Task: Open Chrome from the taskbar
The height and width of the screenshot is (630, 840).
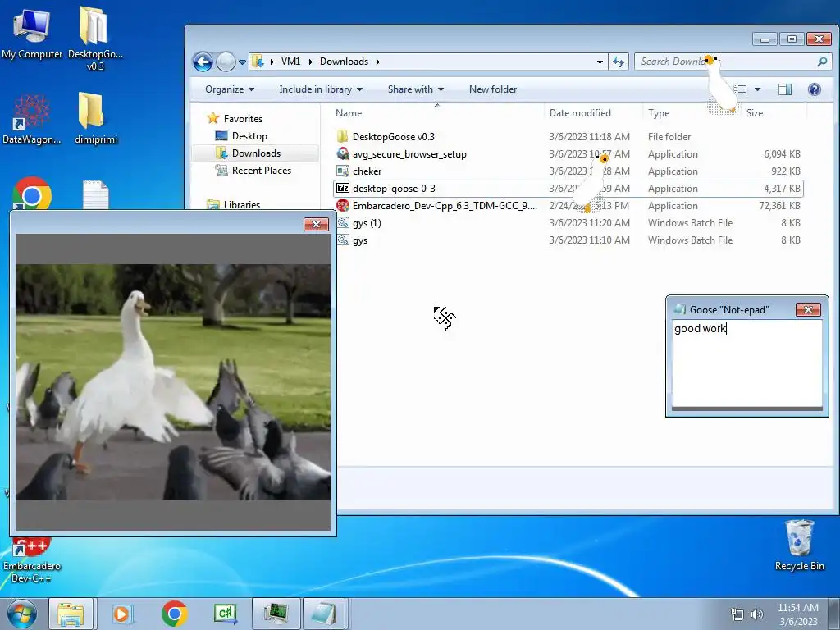Action: click(x=175, y=614)
